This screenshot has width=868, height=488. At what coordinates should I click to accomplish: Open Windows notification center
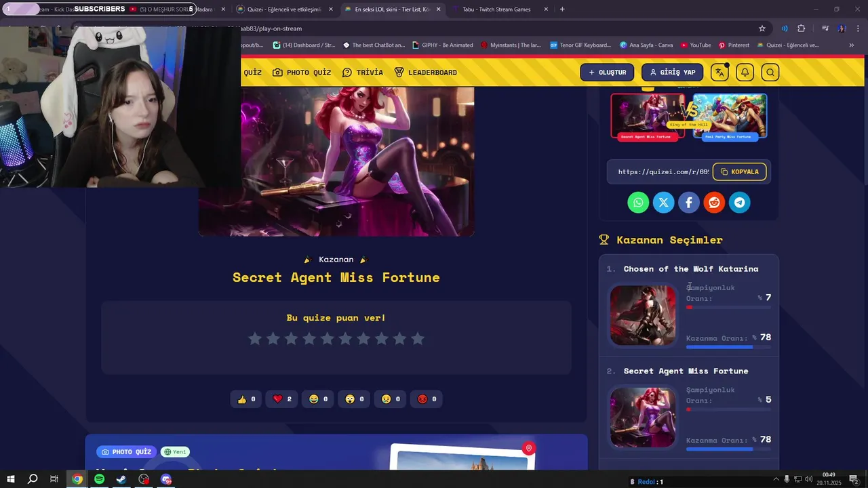coord(854,479)
